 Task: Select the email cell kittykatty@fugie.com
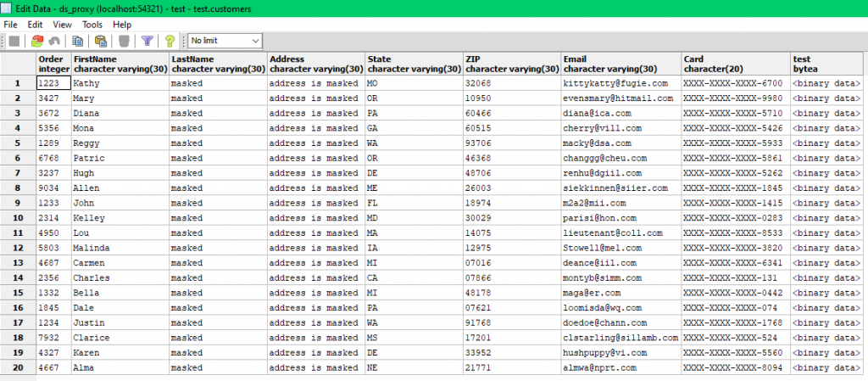[x=620, y=84]
